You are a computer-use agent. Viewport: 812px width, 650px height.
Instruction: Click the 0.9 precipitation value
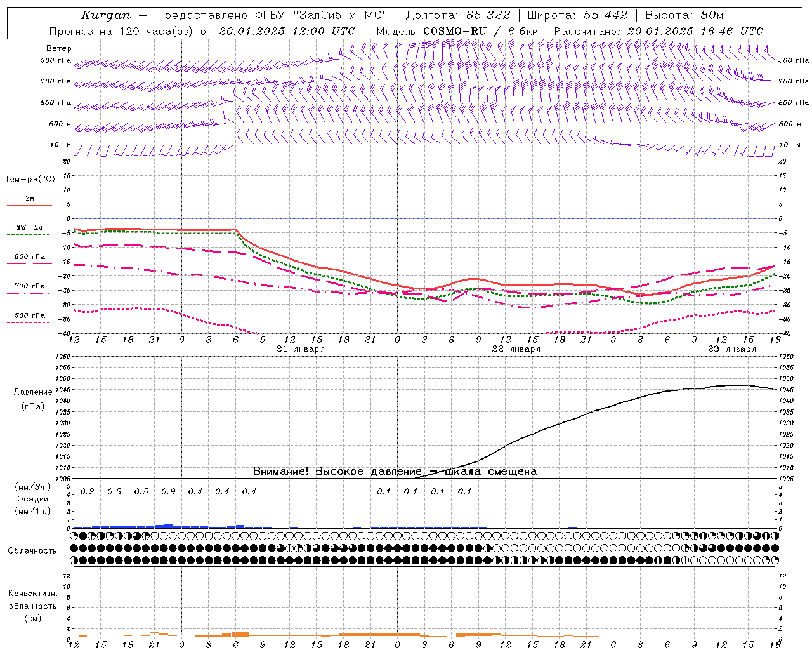pos(168,492)
